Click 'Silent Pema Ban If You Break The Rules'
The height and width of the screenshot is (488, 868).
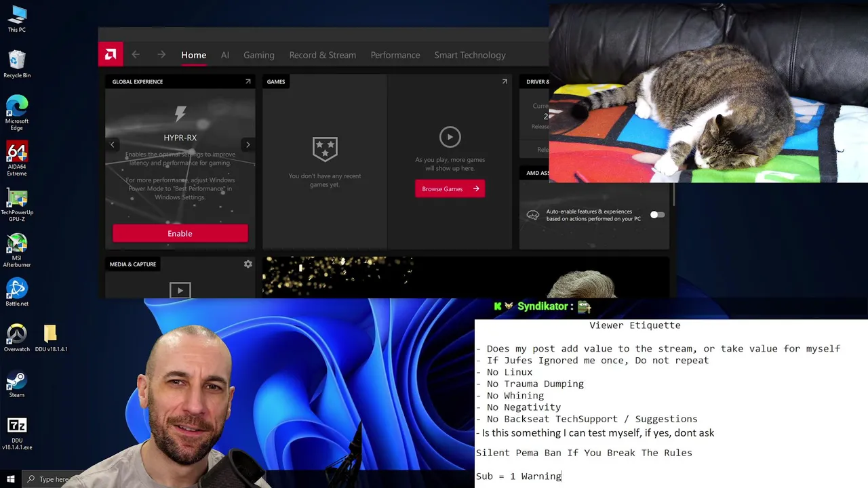pos(584,453)
